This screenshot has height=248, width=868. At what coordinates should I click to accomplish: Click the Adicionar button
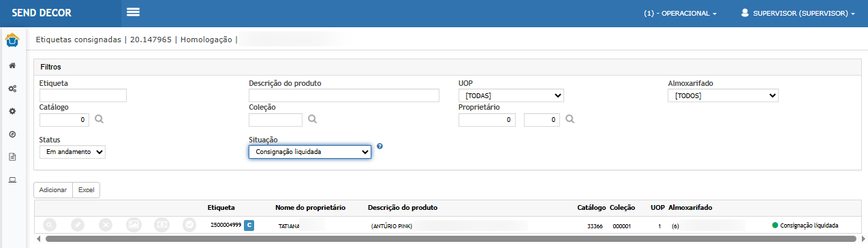(x=53, y=190)
